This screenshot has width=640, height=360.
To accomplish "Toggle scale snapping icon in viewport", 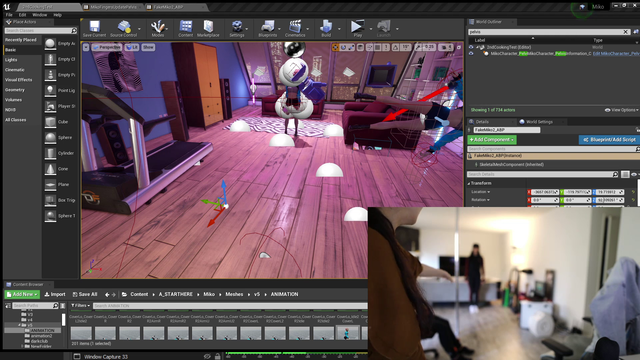I will (418, 47).
